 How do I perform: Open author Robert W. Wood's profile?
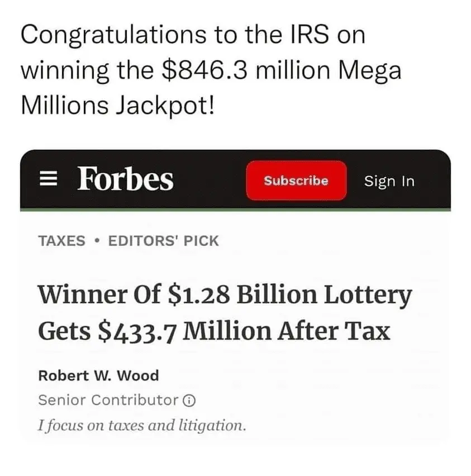pyautogui.click(x=98, y=375)
